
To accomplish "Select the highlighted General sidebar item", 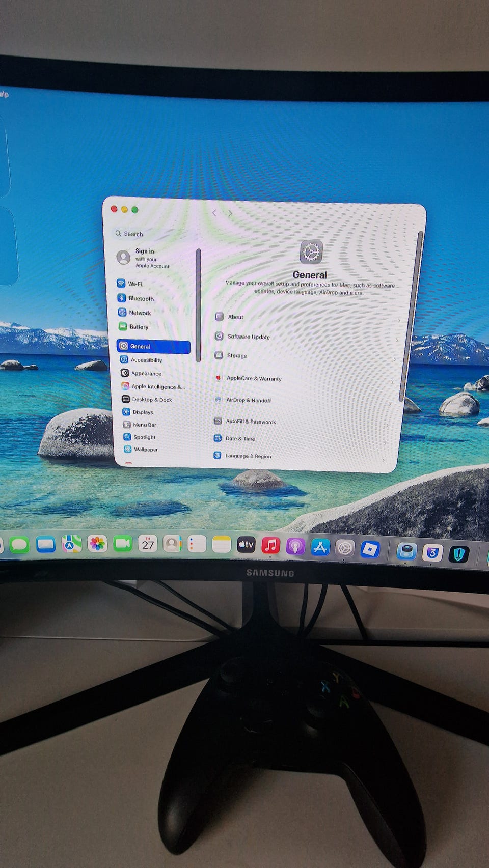I will pos(153,346).
